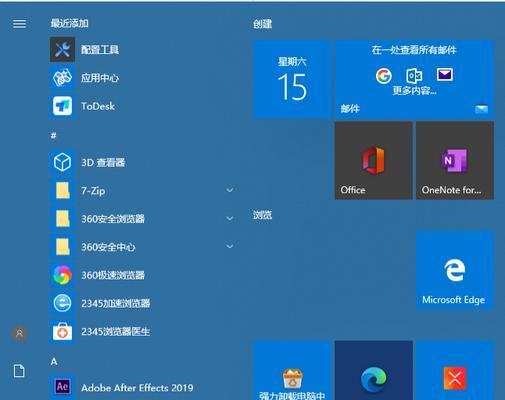The height and width of the screenshot is (400, 505).
Task: Click the 7-Zip folder icon
Action: pos(62,190)
